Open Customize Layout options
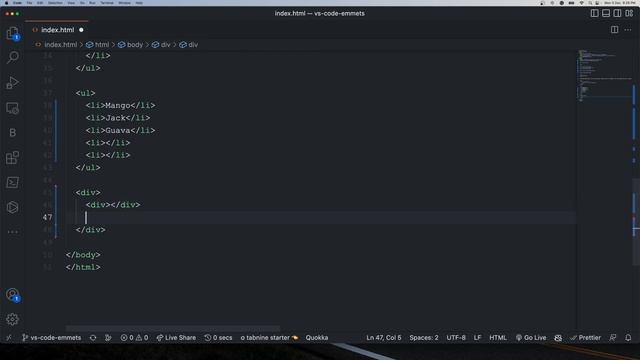Image resolution: width=640 pixels, height=360 pixels. pos(629,13)
